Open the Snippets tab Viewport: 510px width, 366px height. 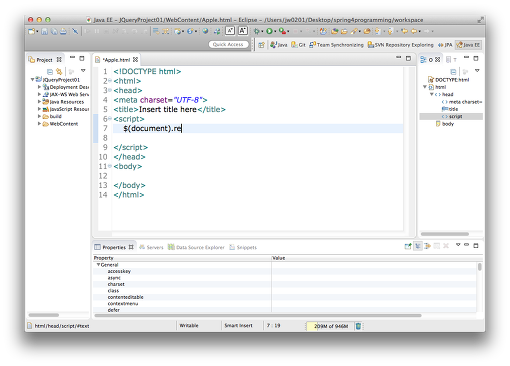(x=243, y=247)
